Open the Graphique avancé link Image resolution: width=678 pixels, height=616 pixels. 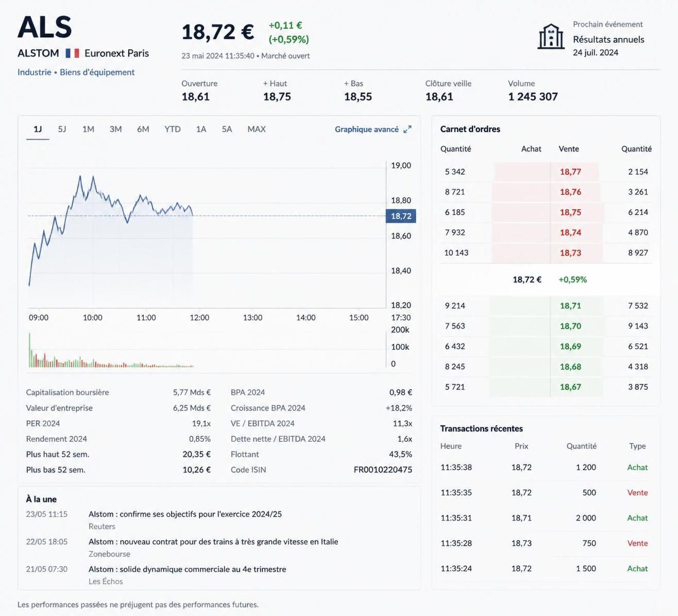tap(367, 129)
